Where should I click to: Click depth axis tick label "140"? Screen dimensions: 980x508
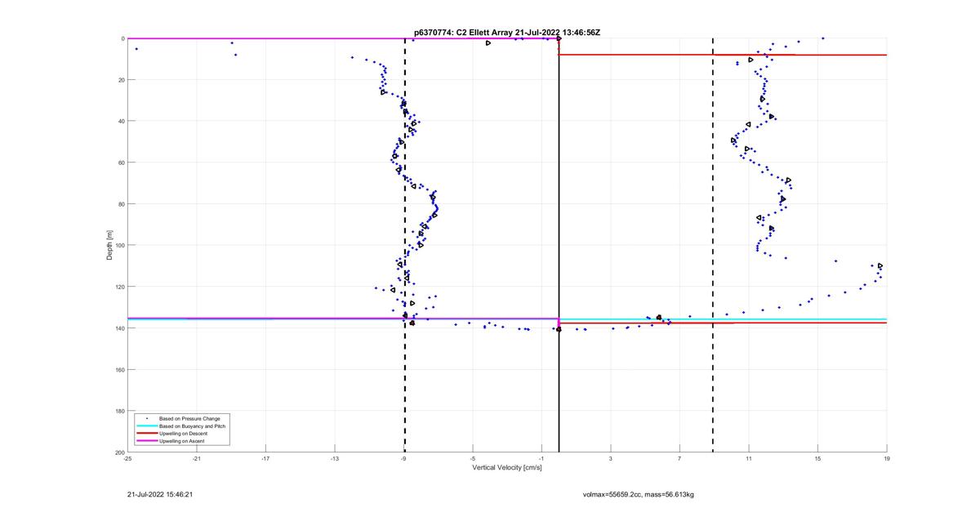(x=118, y=328)
